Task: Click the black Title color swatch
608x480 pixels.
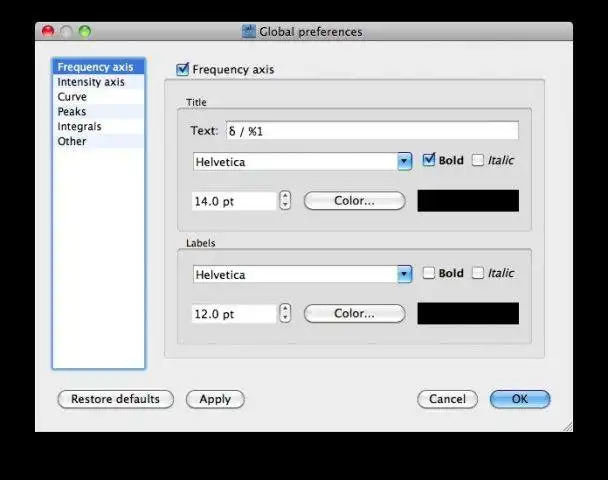Action: click(x=468, y=201)
